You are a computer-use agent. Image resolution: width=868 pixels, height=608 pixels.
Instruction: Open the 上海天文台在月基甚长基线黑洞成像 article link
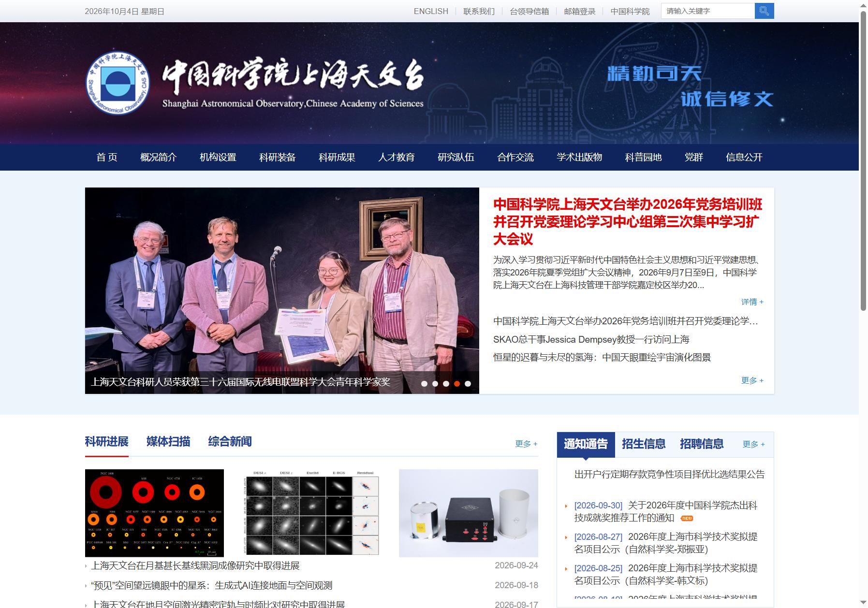[195, 565]
